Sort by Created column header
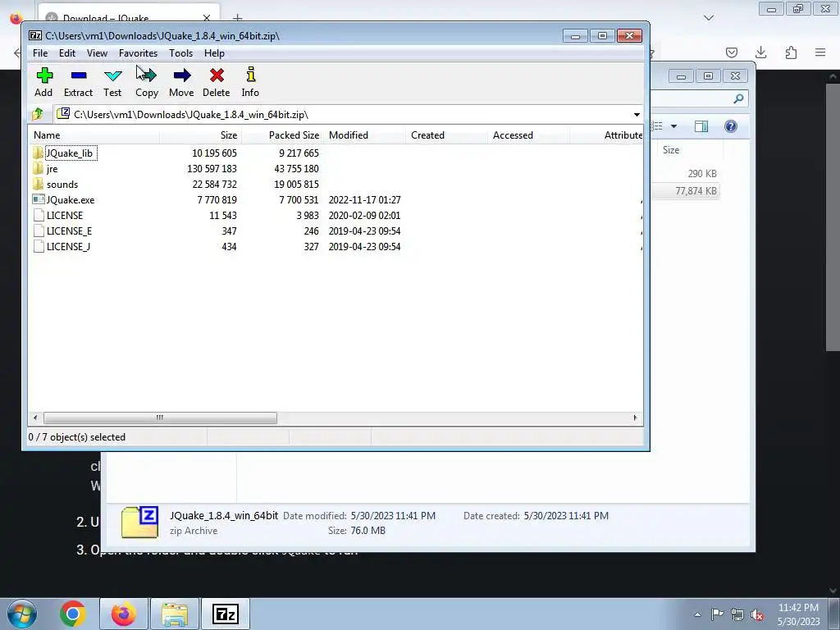This screenshot has height=630, width=840. pos(446,135)
